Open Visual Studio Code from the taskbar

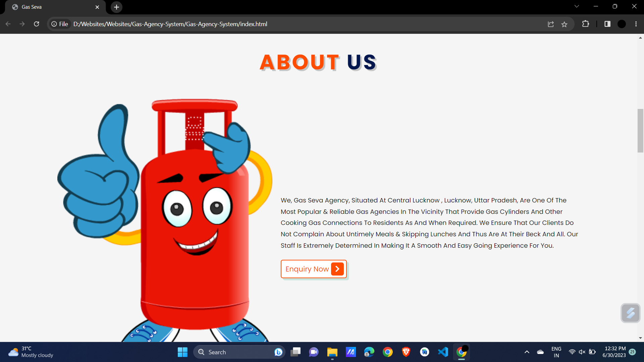tap(443, 352)
